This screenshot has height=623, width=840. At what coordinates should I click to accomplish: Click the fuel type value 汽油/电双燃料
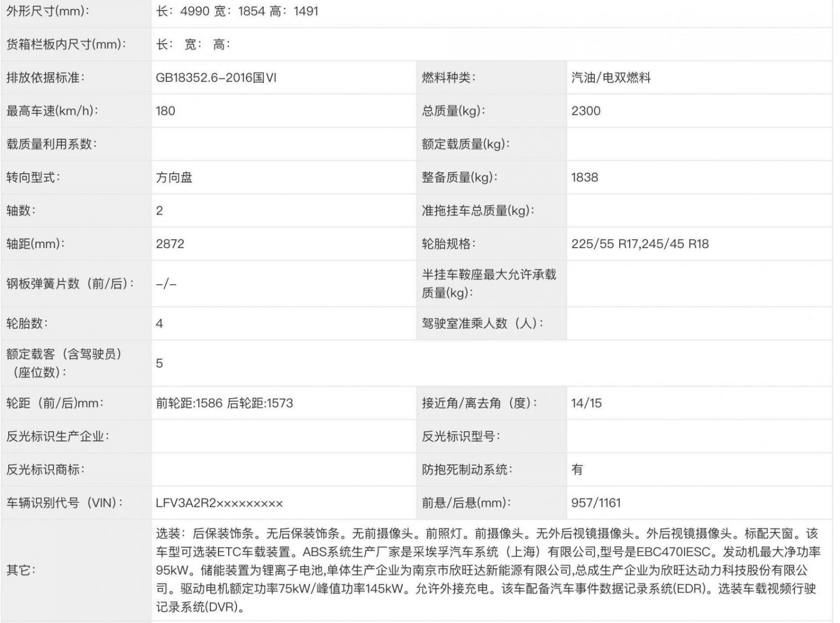(611, 78)
